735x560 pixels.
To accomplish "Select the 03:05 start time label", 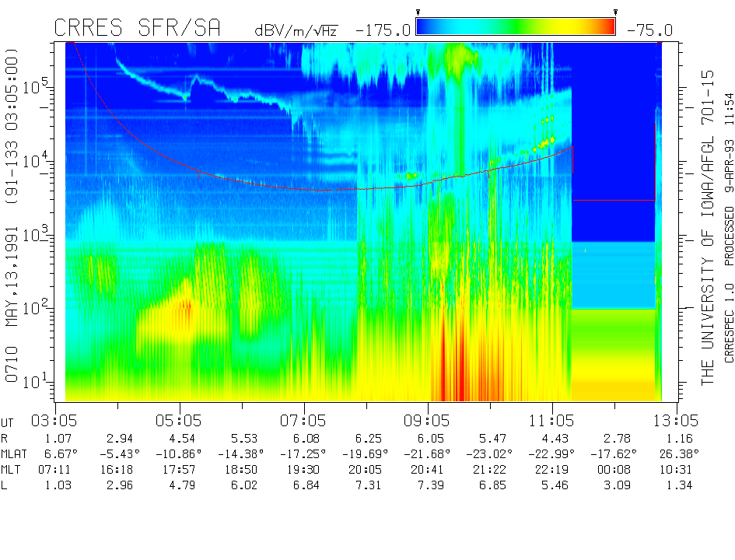I will [55, 419].
